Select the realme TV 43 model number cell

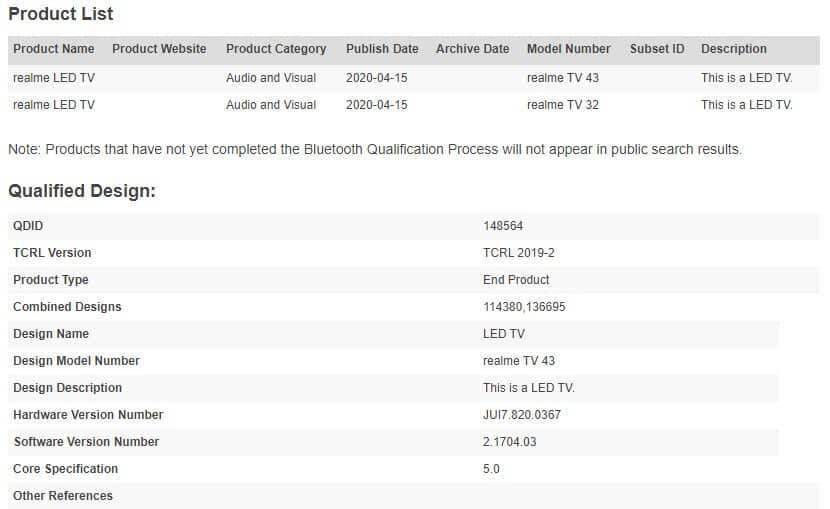pos(562,78)
